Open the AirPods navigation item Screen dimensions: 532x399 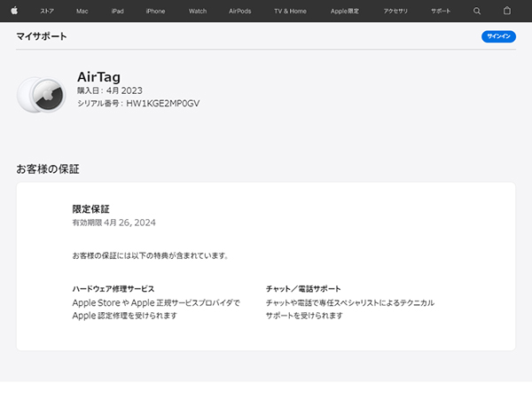(240, 12)
